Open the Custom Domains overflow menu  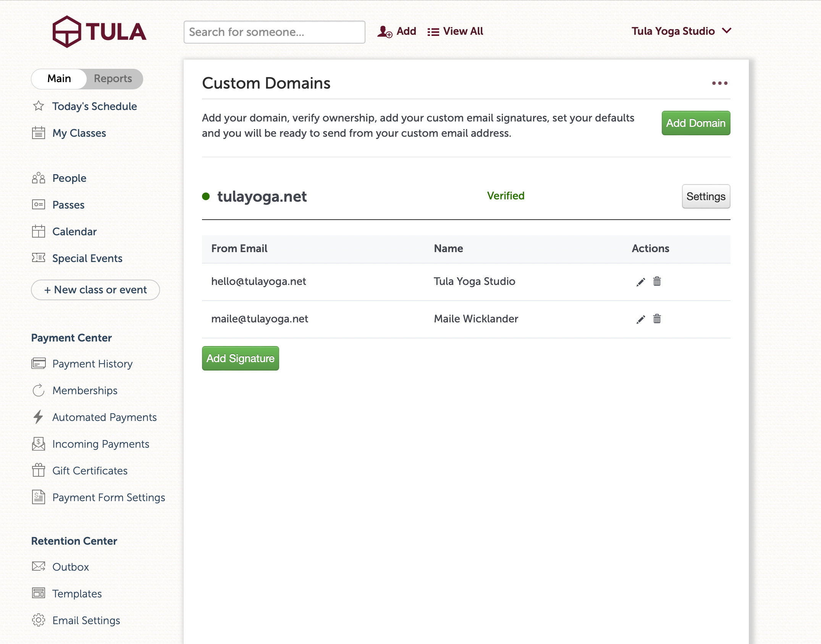coord(719,83)
